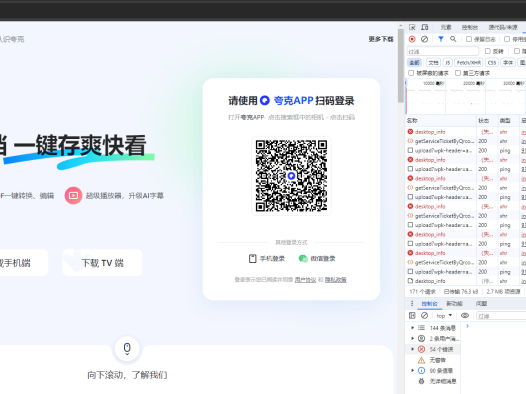
Task: Click the 171 个请求 status summary
Action: [422, 292]
